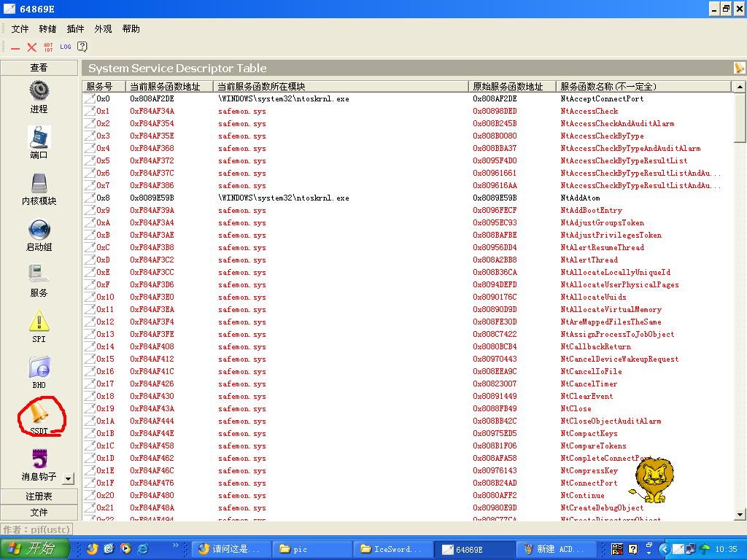Open the 转储 menu
Viewport: 747px width, 560px height.
47,29
